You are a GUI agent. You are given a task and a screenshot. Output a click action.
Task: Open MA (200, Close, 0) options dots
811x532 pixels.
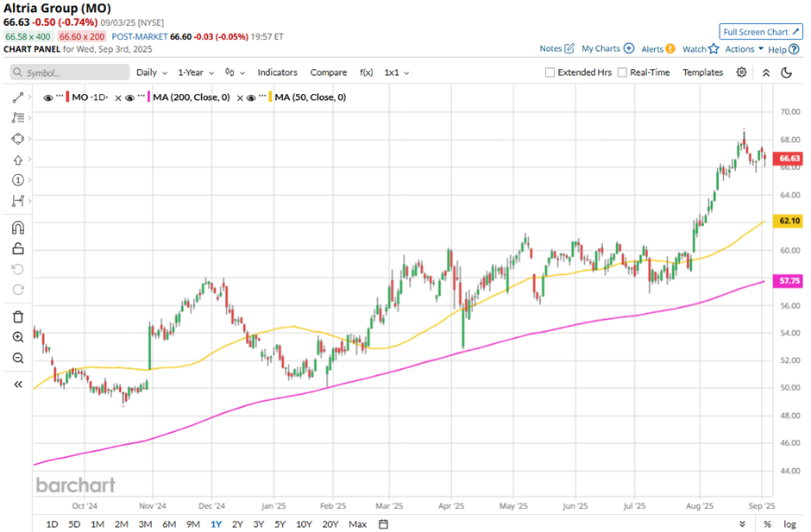pos(141,97)
